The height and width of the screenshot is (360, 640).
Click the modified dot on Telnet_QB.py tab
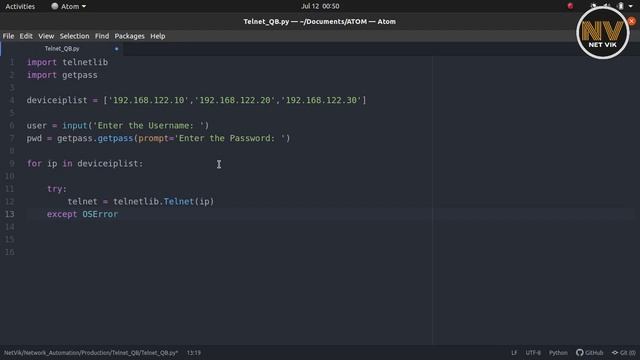coord(116,49)
